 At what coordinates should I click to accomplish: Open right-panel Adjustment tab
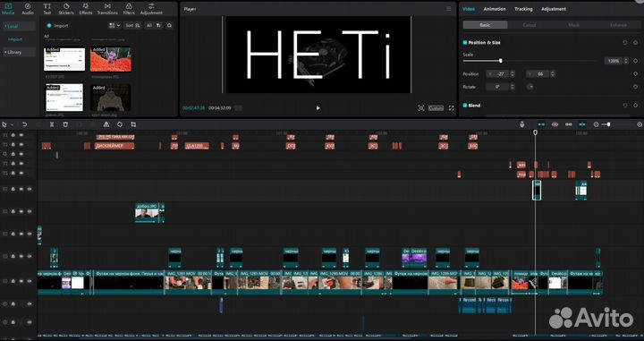[x=554, y=9]
